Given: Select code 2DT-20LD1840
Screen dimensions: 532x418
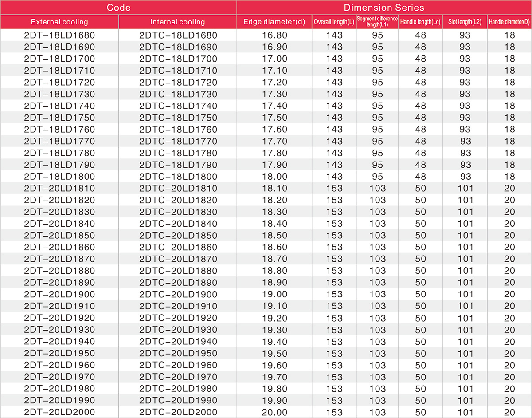Looking at the screenshot, I should coord(59,223).
